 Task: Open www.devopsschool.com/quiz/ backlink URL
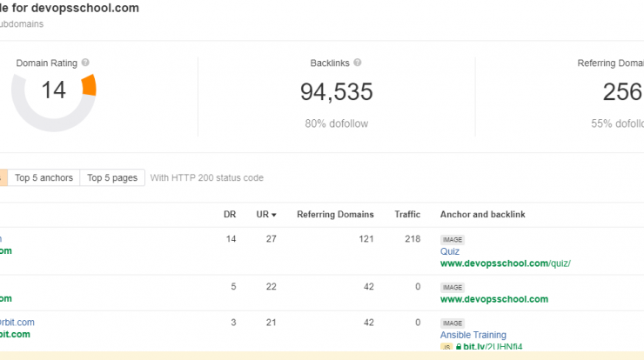click(x=506, y=263)
